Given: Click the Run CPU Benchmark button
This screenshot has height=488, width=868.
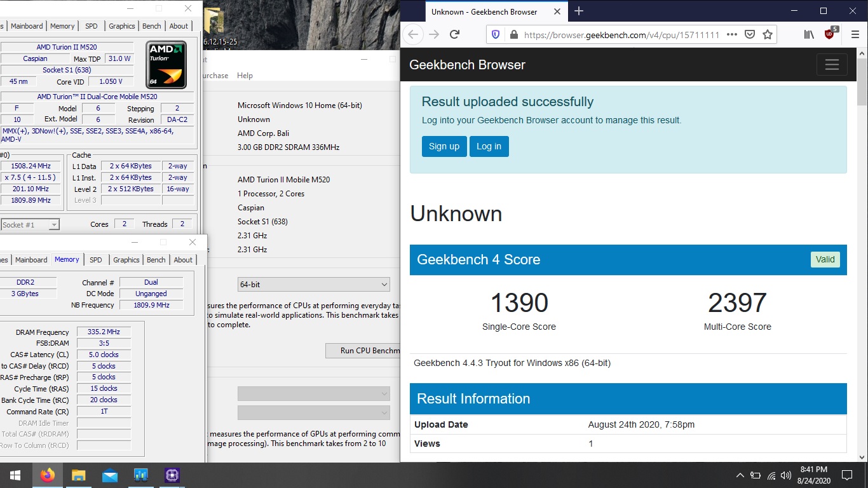Looking at the screenshot, I should 363,351.
